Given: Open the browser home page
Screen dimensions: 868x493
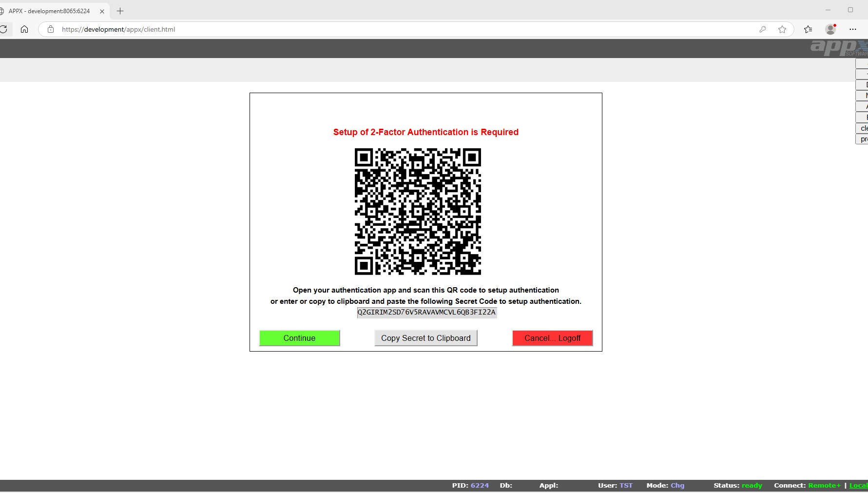Looking at the screenshot, I should point(24,29).
